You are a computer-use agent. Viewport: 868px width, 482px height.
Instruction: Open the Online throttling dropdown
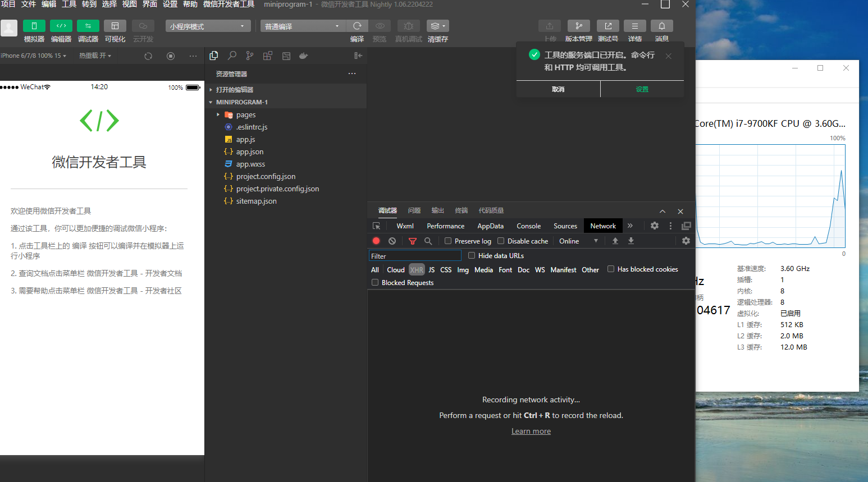click(578, 241)
